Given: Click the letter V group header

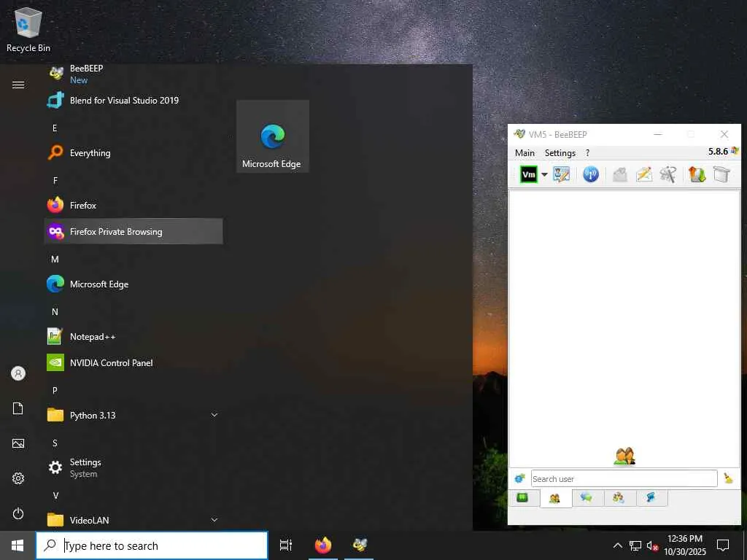Looking at the screenshot, I should pyautogui.click(x=55, y=496).
